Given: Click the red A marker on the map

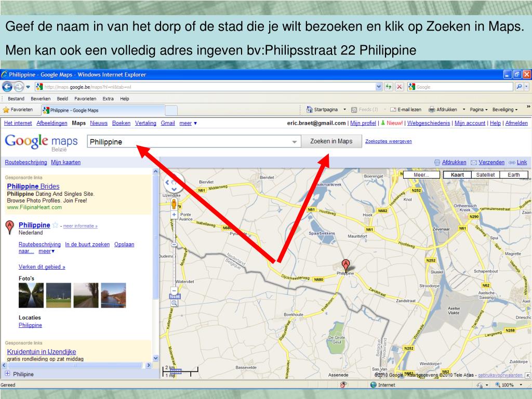Looking at the screenshot, I should (345, 265).
